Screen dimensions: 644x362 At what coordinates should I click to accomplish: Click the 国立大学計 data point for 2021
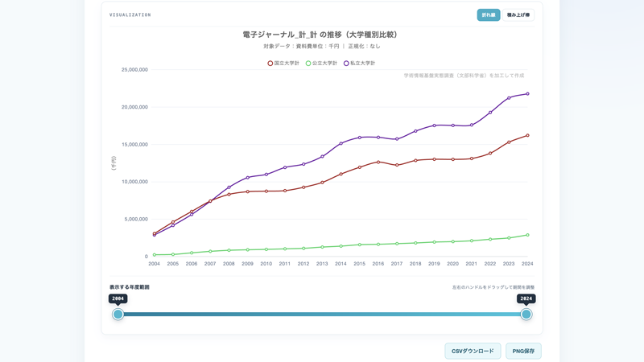pyautogui.click(x=472, y=158)
